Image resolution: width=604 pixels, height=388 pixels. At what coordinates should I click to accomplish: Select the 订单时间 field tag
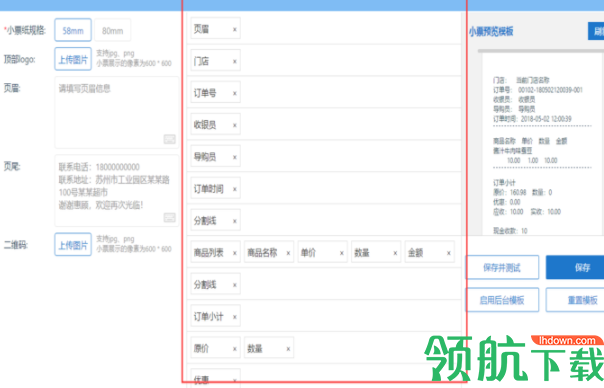215,188
